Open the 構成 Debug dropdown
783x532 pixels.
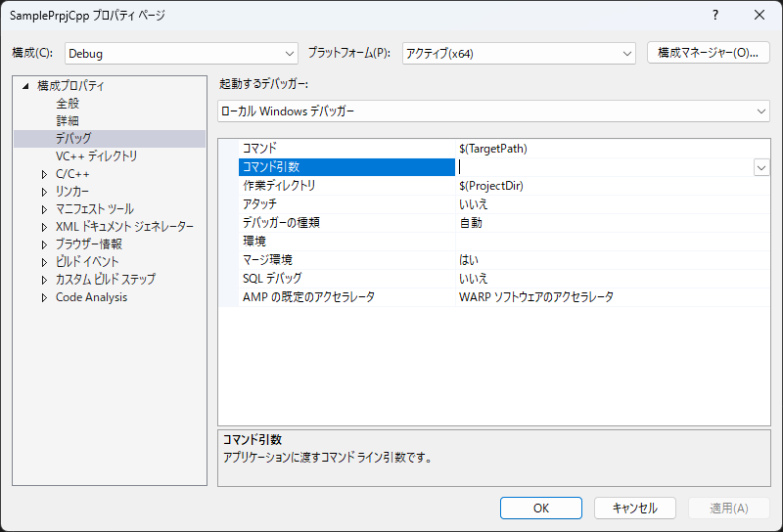[x=181, y=53]
